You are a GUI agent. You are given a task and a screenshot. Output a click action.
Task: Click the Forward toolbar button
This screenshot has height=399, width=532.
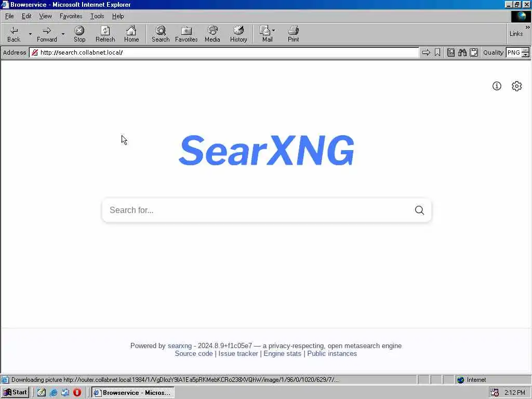click(x=47, y=34)
